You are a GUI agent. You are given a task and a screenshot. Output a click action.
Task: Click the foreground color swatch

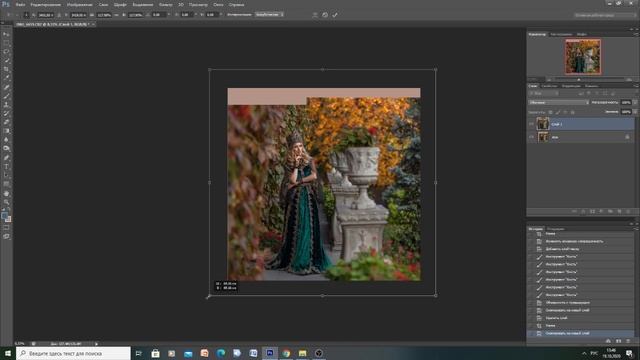4,216
